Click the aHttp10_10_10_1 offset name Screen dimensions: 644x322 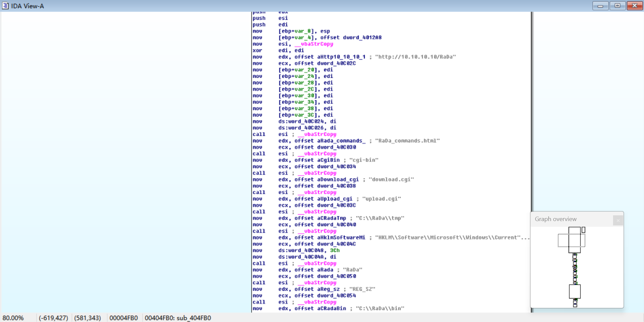341,57
